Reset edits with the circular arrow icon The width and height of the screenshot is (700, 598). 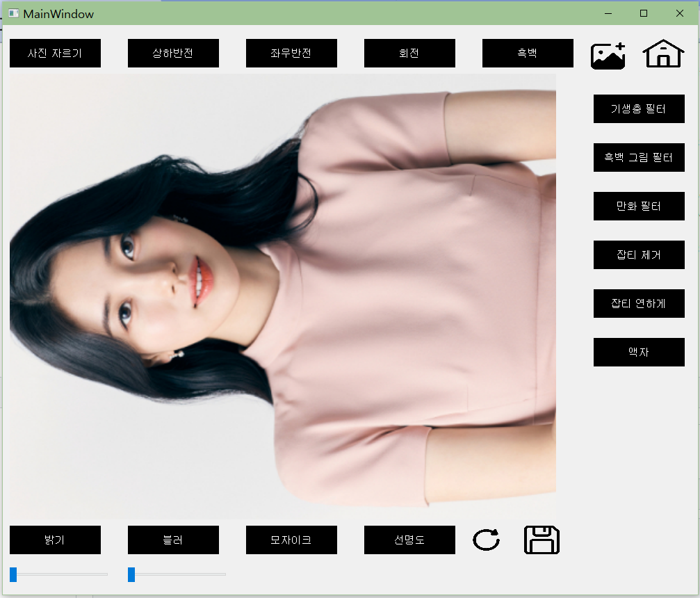(486, 540)
